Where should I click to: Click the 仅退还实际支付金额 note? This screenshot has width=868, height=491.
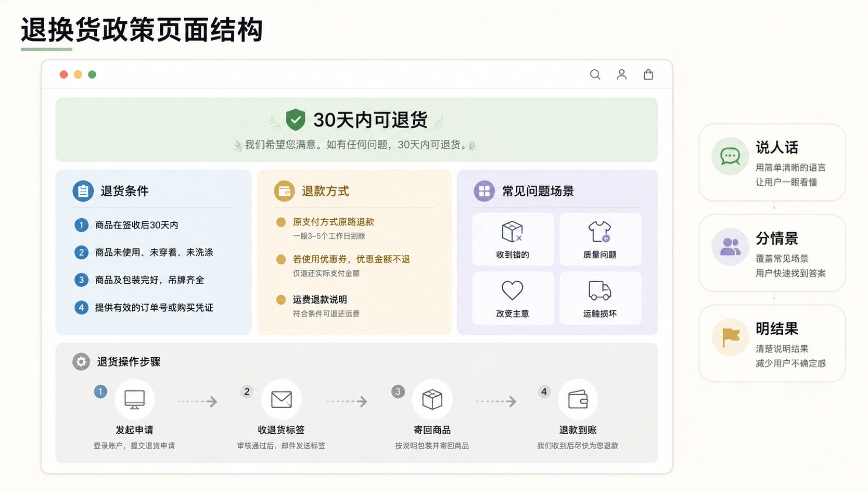tap(326, 273)
